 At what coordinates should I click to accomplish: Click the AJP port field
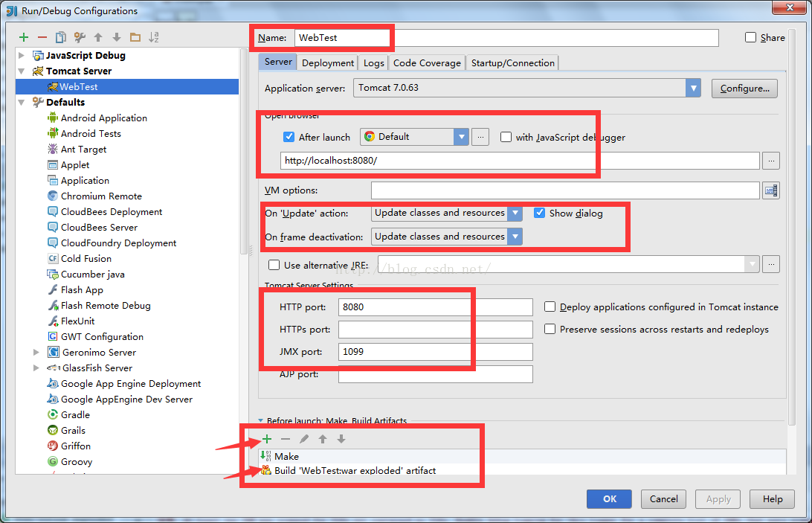(436, 373)
